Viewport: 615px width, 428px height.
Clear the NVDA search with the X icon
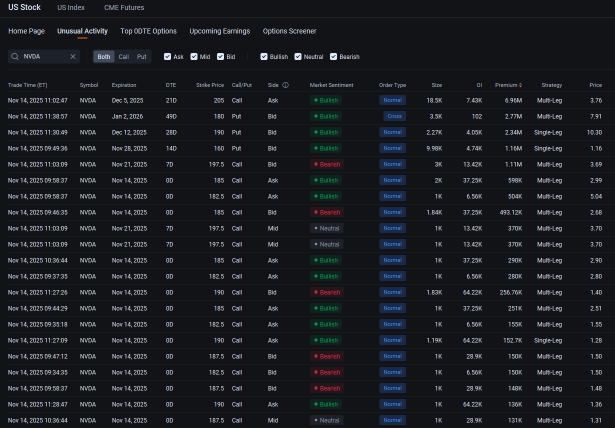(72, 57)
